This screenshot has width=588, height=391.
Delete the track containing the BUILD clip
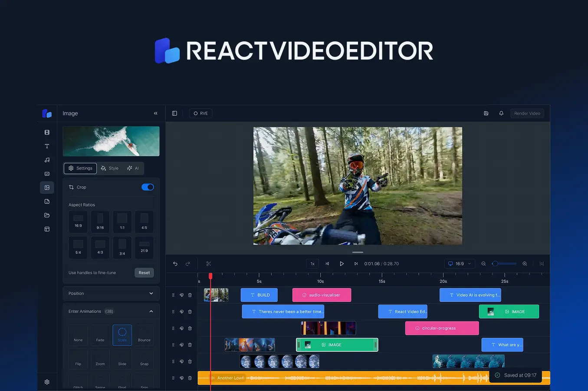(x=190, y=295)
